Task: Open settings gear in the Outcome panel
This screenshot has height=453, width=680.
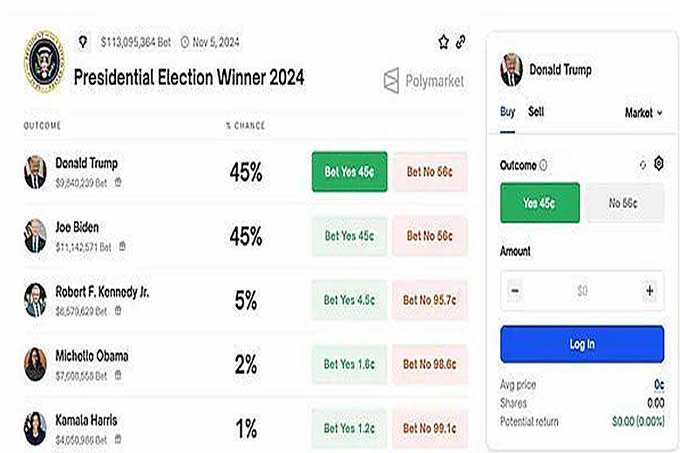Action: click(x=659, y=164)
